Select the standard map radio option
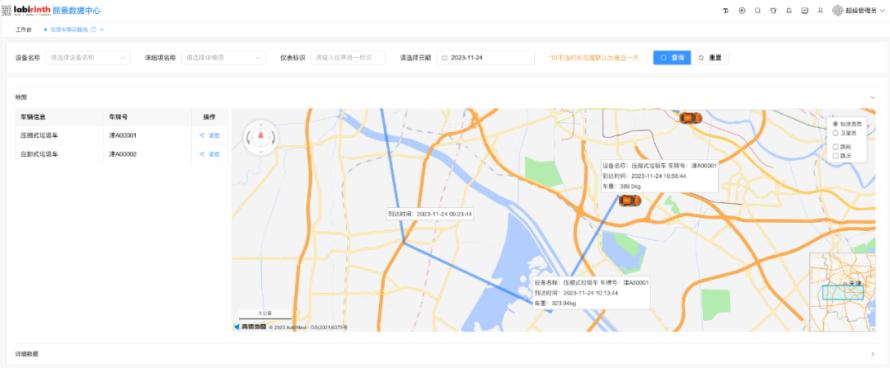This screenshot has height=368, width=890. click(836, 123)
